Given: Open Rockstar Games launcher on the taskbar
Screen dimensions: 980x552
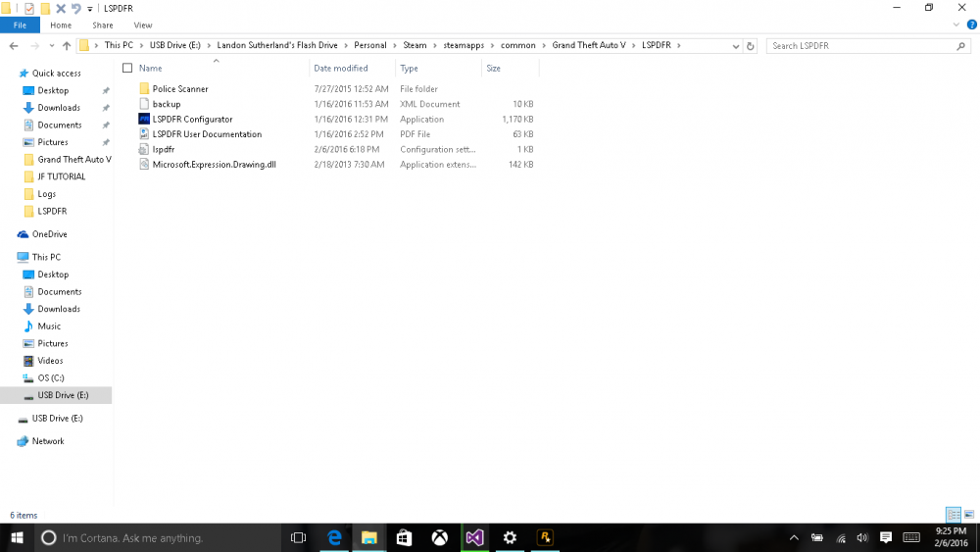Looking at the screenshot, I should 545,537.
